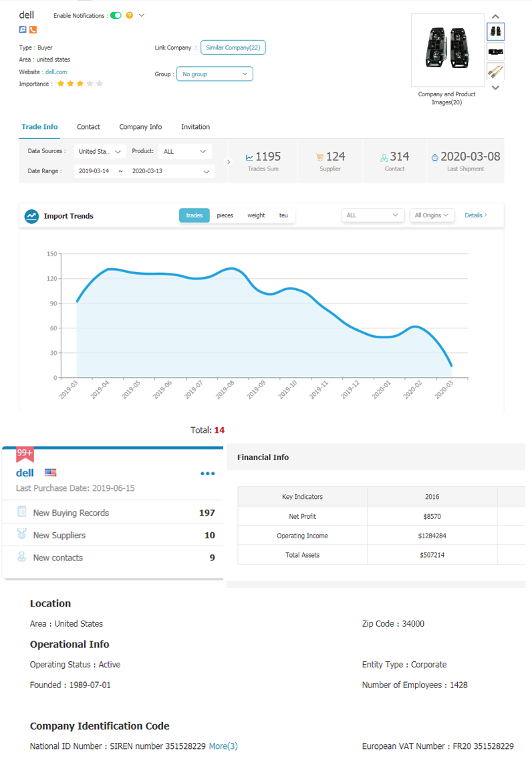Click the Total Assets value $507214

pos(432,555)
